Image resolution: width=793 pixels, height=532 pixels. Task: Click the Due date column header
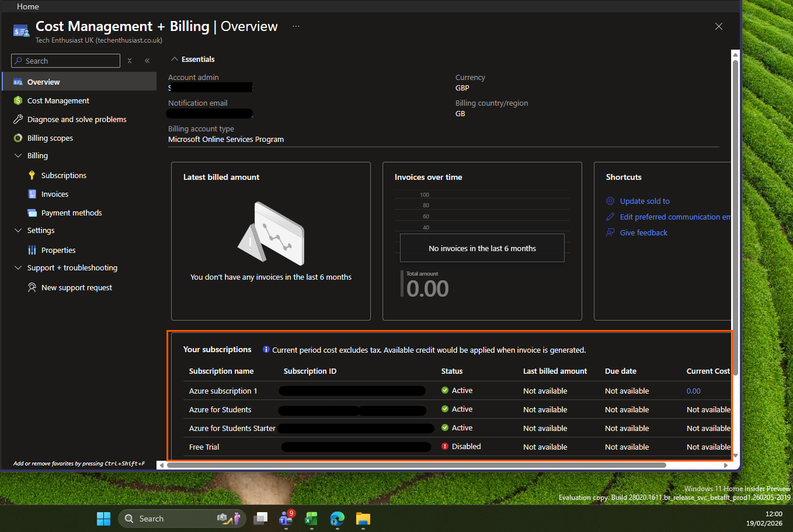(621, 371)
